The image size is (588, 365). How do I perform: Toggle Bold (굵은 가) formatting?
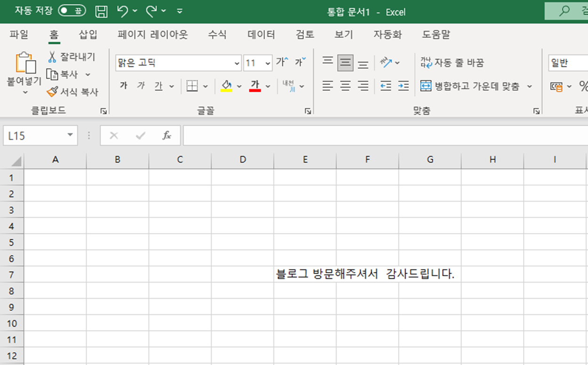(x=124, y=86)
